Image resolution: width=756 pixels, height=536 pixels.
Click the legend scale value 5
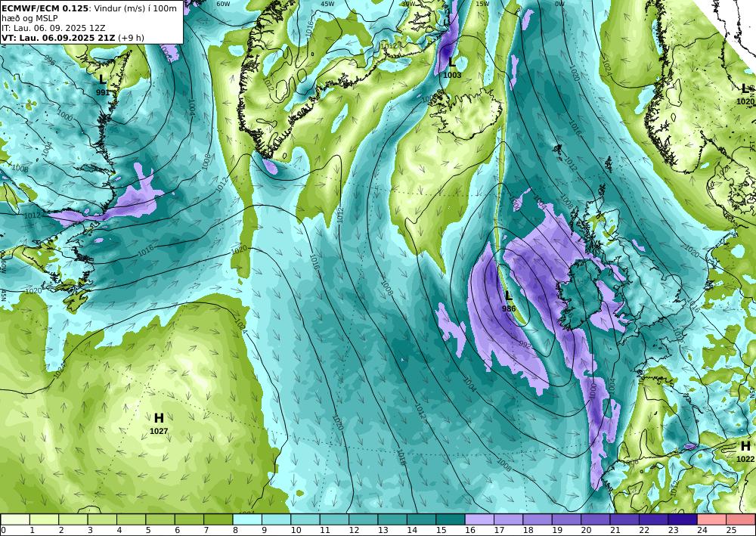point(148,531)
